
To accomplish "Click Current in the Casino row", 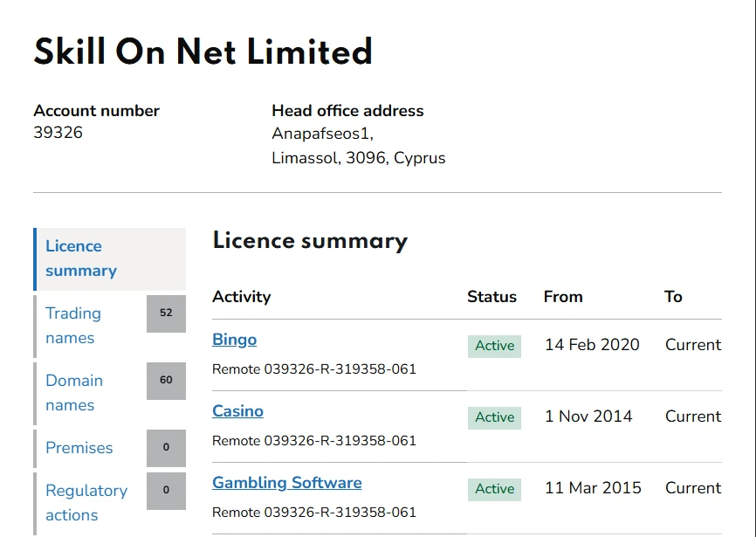I will pos(693,417).
